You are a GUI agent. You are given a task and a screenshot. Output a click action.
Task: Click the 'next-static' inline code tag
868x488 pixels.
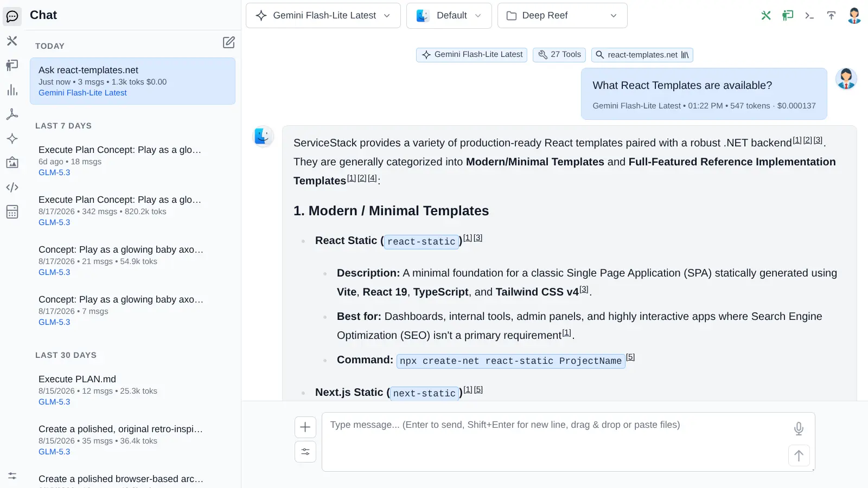[x=424, y=393]
